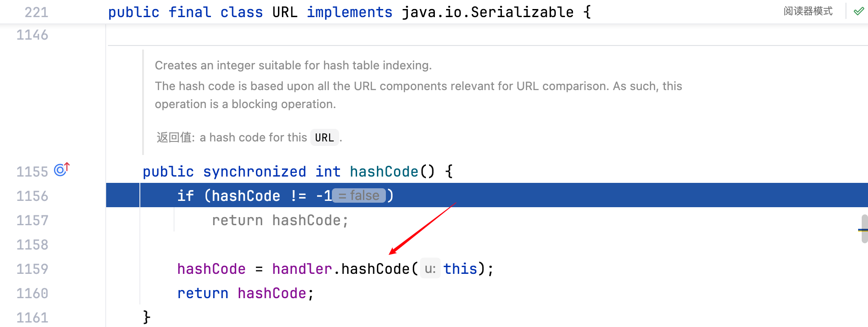
Task: Click line number 1156 in the gutter
Action: point(32,196)
